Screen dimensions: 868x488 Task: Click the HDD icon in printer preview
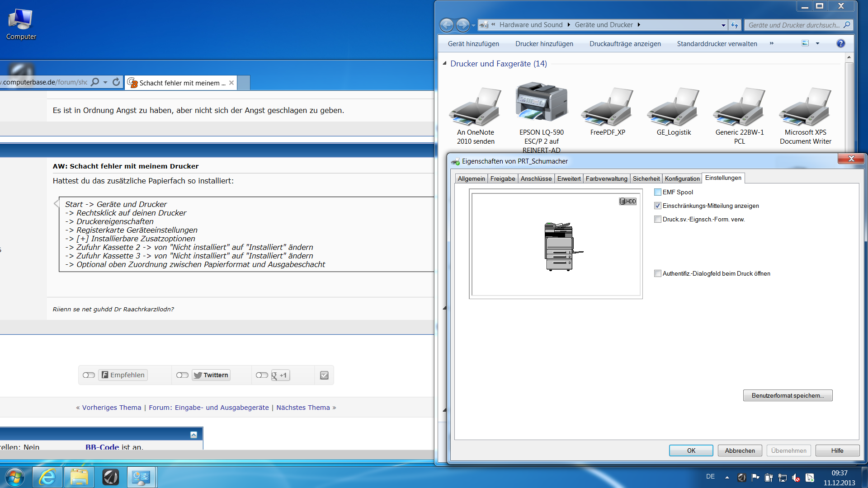[x=627, y=202]
